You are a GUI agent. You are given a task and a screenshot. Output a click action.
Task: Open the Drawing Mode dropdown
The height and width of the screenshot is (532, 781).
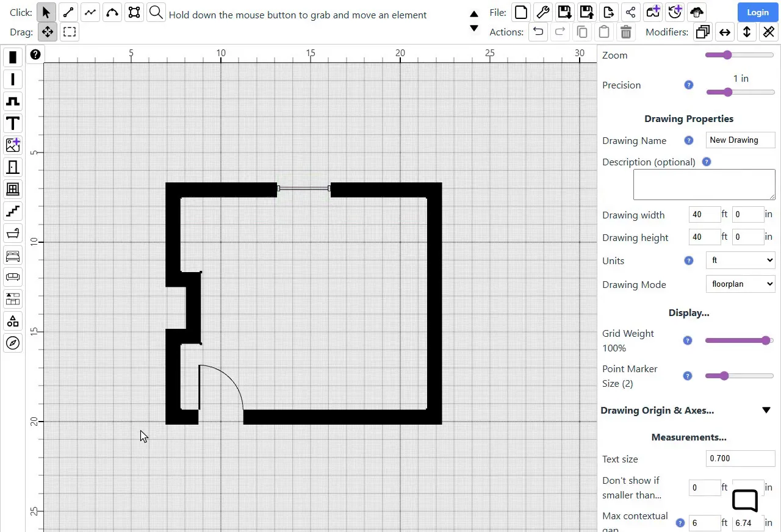click(740, 284)
